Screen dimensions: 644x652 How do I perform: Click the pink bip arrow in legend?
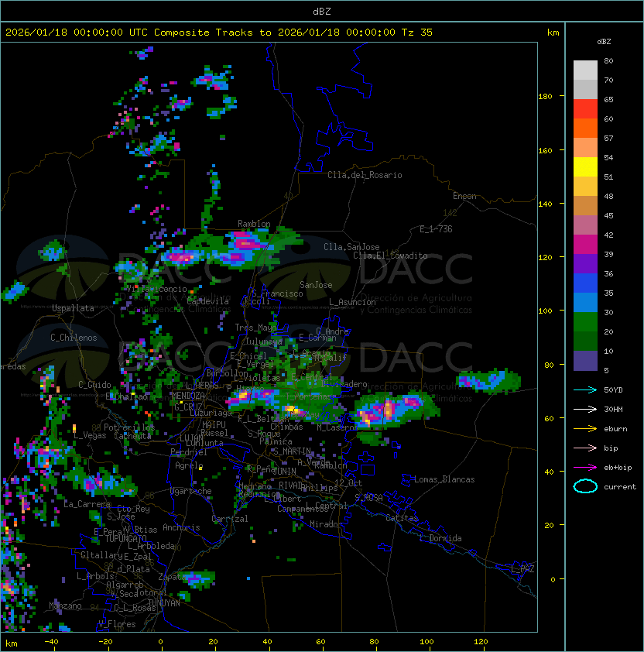585,448
